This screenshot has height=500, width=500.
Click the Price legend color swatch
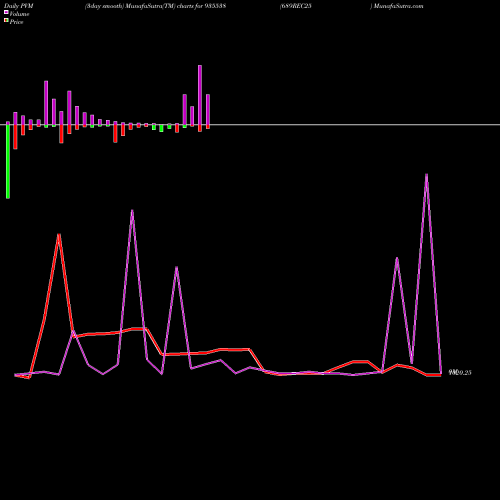(x=6, y=21)
